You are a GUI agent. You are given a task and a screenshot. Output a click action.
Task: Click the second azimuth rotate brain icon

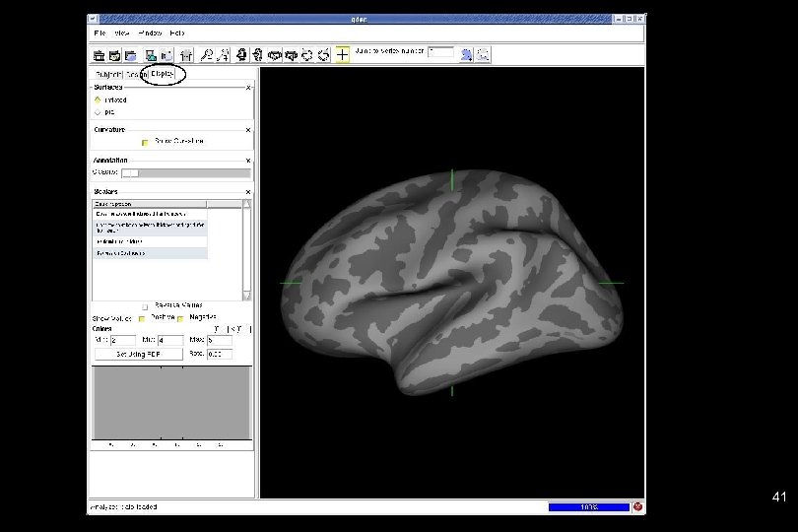pos(291,55)
